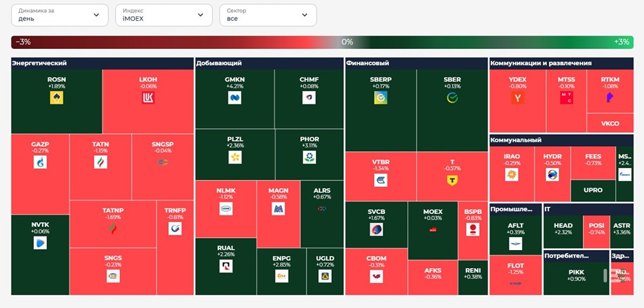Click the NLMK company logo
Image resolution: width=644 pixels, height=308 pixels.
tap(226, 209)
